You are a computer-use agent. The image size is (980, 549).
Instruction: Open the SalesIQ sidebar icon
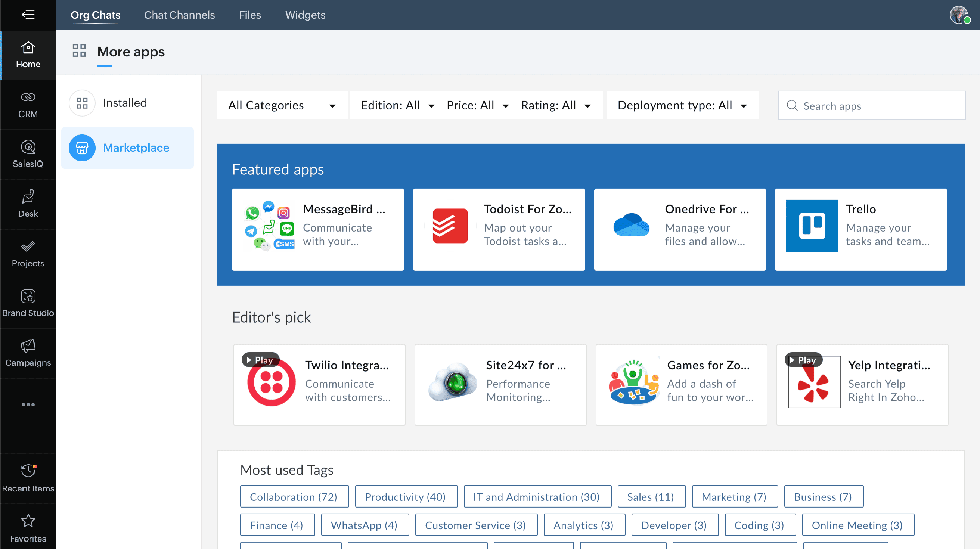coord(28,155)
